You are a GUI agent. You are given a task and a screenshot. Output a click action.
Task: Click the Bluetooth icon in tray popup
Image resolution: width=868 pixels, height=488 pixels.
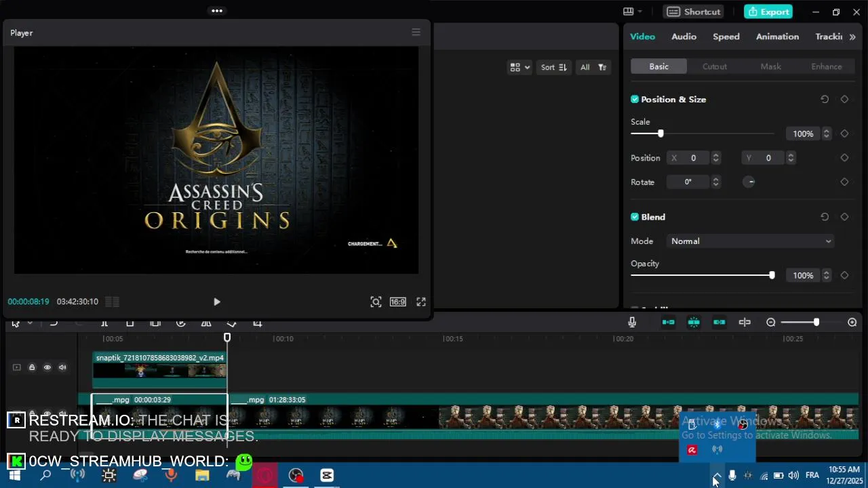(x=717, y=424)
